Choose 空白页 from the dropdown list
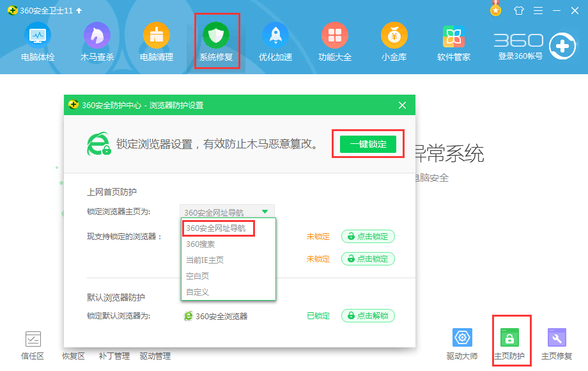 [x=197, y=276]
